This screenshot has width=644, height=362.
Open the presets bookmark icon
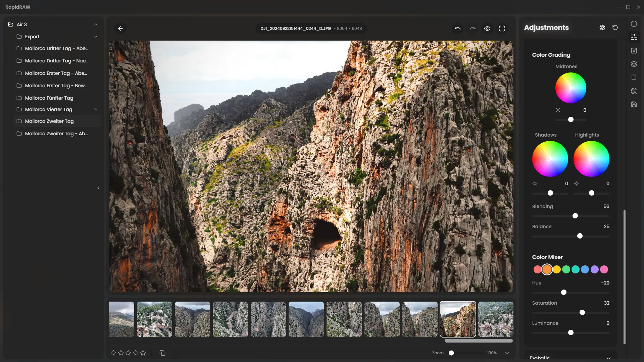[634, 77]
